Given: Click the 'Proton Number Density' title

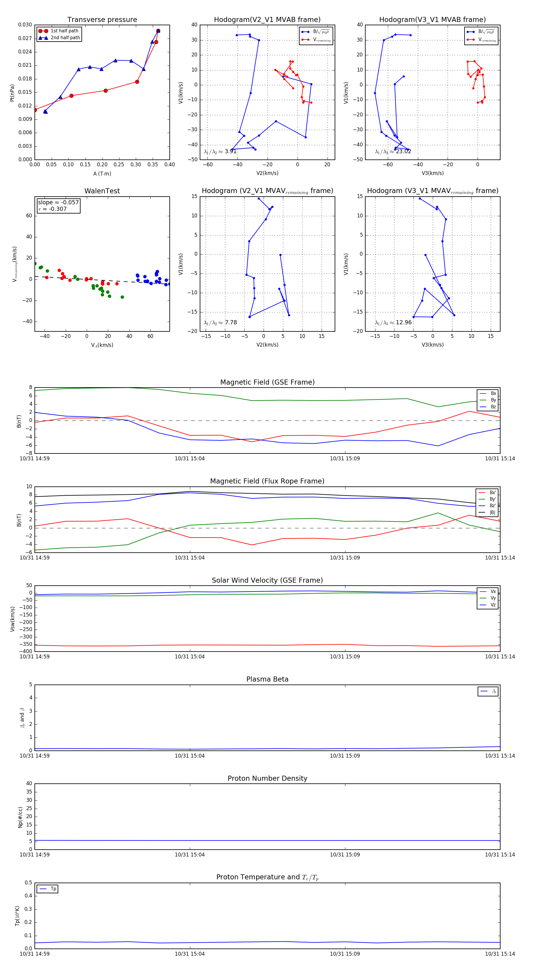Looking at the screenshot, I should [x=267, y=778].
